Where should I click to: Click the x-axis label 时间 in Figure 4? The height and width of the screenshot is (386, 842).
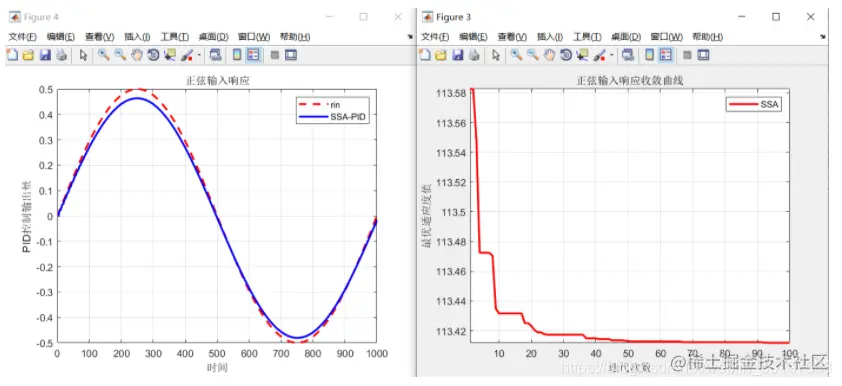pos(217,368)
